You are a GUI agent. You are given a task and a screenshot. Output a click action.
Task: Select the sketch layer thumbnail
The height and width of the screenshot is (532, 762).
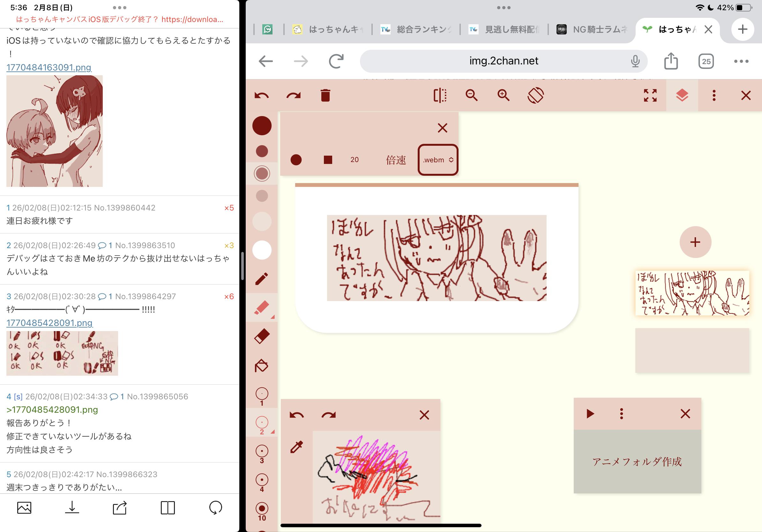[x=692, y=293]
